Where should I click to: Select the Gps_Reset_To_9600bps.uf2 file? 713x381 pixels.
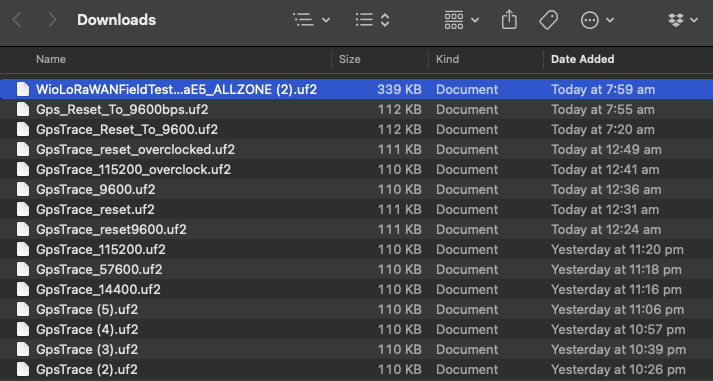pos(356,110)
